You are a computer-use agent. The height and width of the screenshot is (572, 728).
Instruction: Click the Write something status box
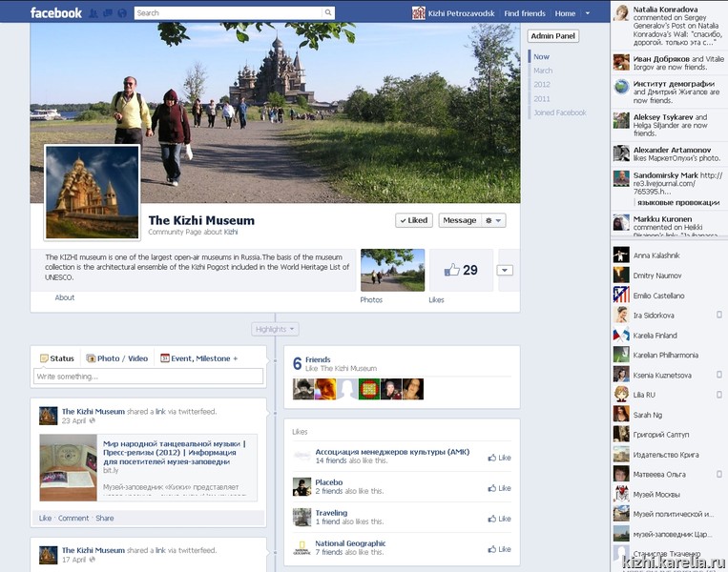point(148,377)
